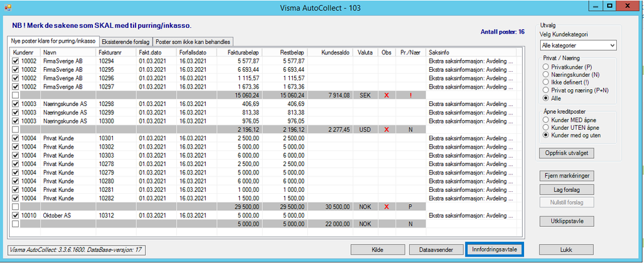Click red X in NOK 29 500,00 row
Image resolution: width=644 pixels, height=263 pixels.
386,207
